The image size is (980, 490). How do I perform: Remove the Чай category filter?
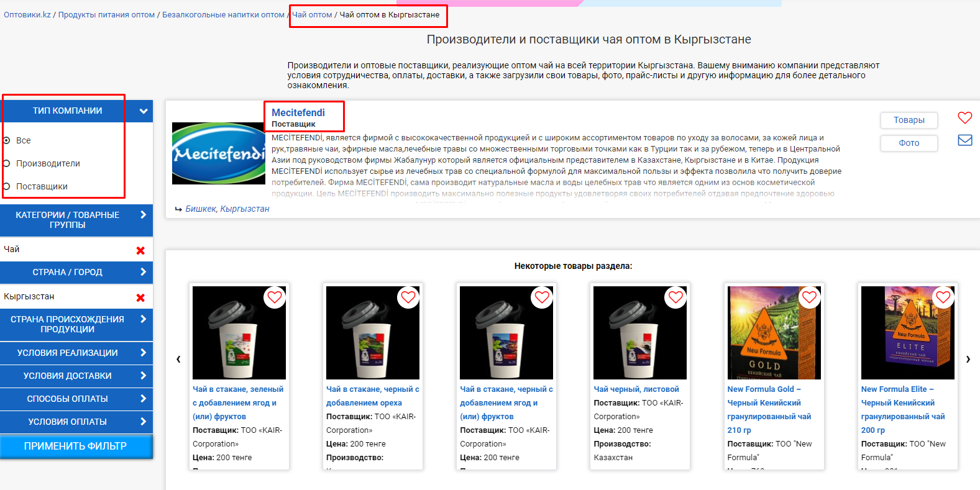coord(140,250)
